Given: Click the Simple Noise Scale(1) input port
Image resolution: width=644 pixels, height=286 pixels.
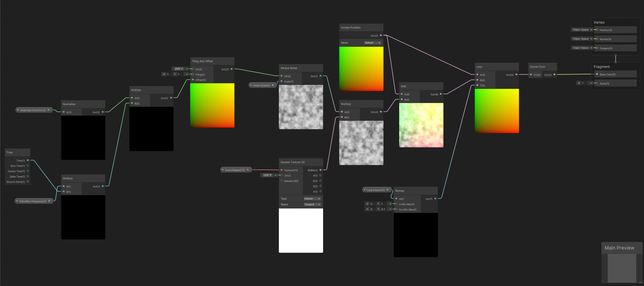Looking at the screenshot, I should pyautogui.click(x=281, y=82).
